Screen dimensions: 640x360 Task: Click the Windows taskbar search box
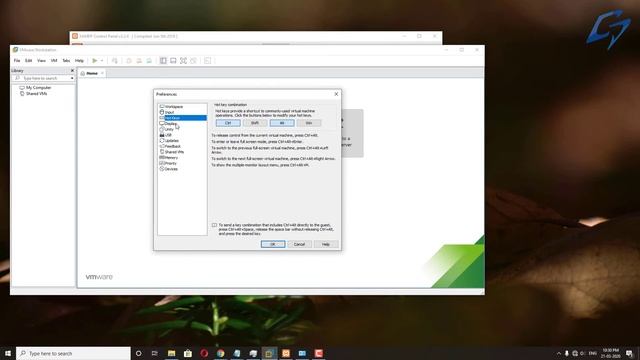(73, 353)
